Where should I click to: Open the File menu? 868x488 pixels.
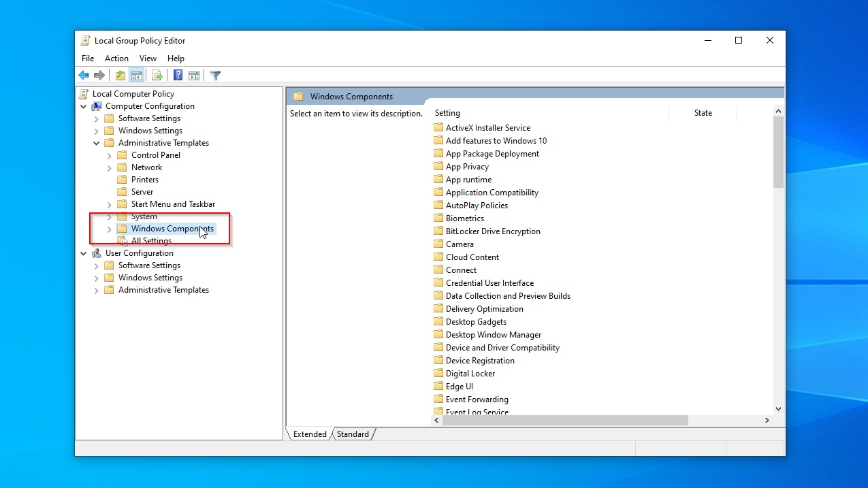pyautogui.click(x=88, y=59)
